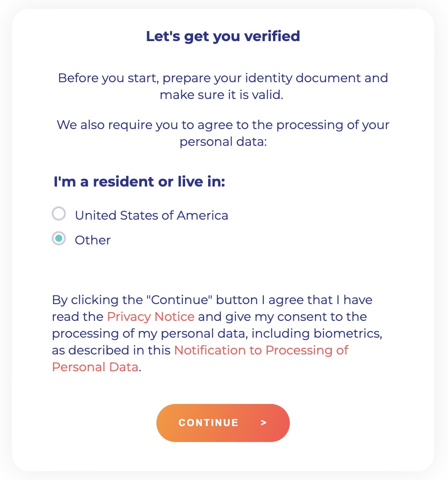Click the "Before you start" instruction paragraph
The image size is (448, 480).
(x=223, y=79)
